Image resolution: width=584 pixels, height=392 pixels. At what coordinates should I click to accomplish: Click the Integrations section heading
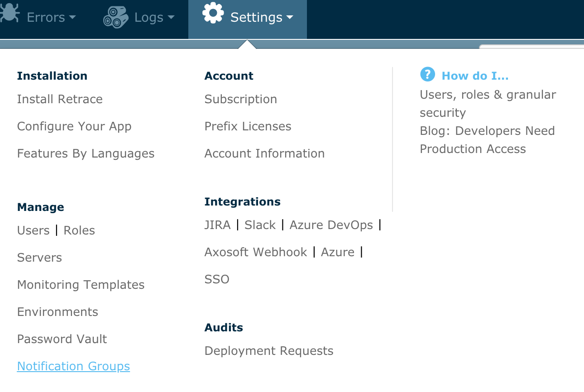click(x=242, y=202)
